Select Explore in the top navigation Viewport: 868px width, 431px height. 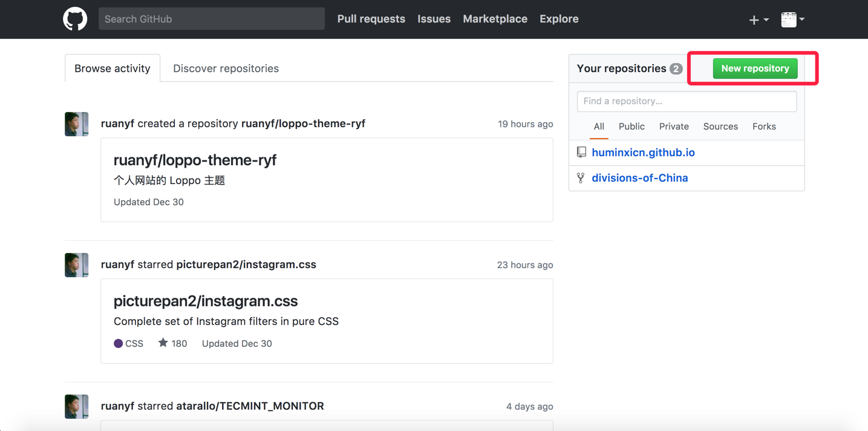tap(559, 19)
